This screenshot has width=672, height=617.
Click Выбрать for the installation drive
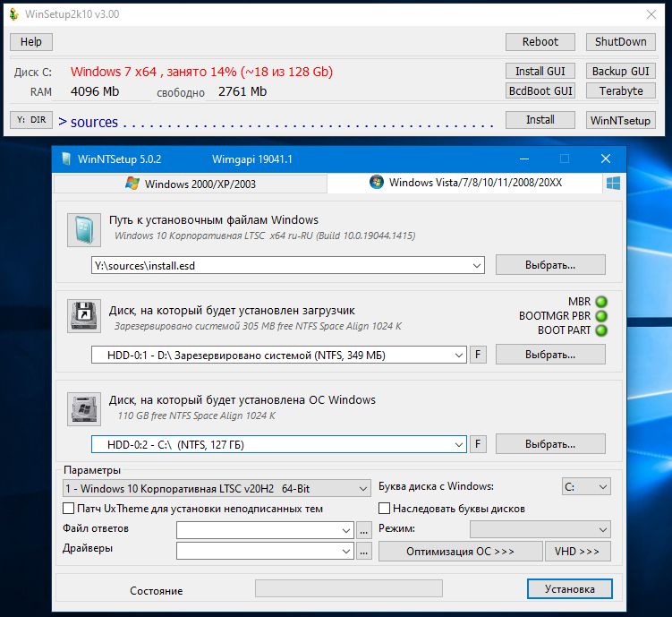pos(550,444)
